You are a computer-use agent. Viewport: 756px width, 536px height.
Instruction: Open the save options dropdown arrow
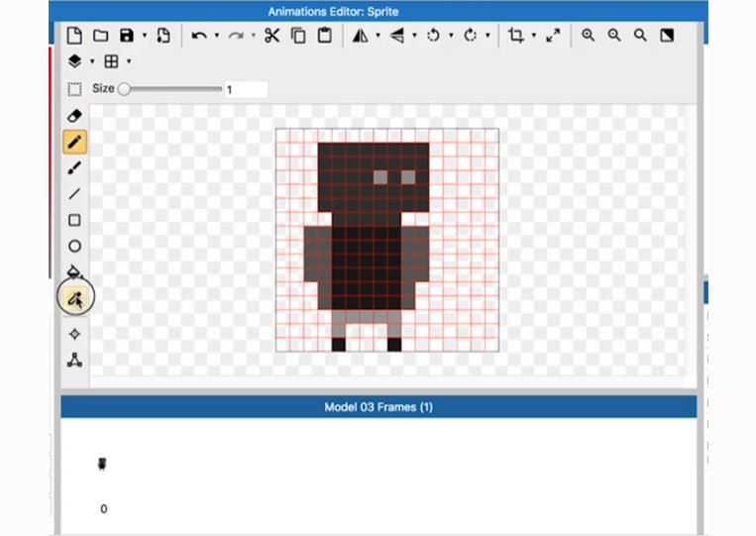(x=144, y=36)
